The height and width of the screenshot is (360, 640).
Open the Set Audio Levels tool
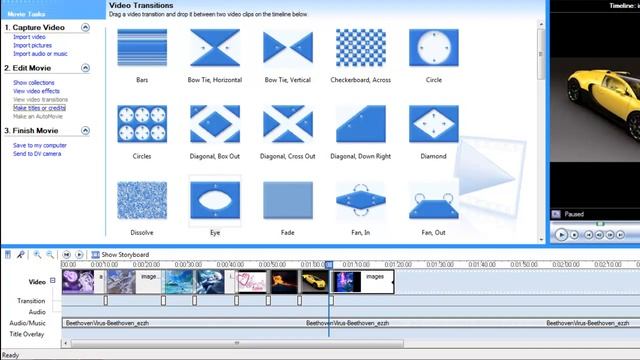click(8, 255)
